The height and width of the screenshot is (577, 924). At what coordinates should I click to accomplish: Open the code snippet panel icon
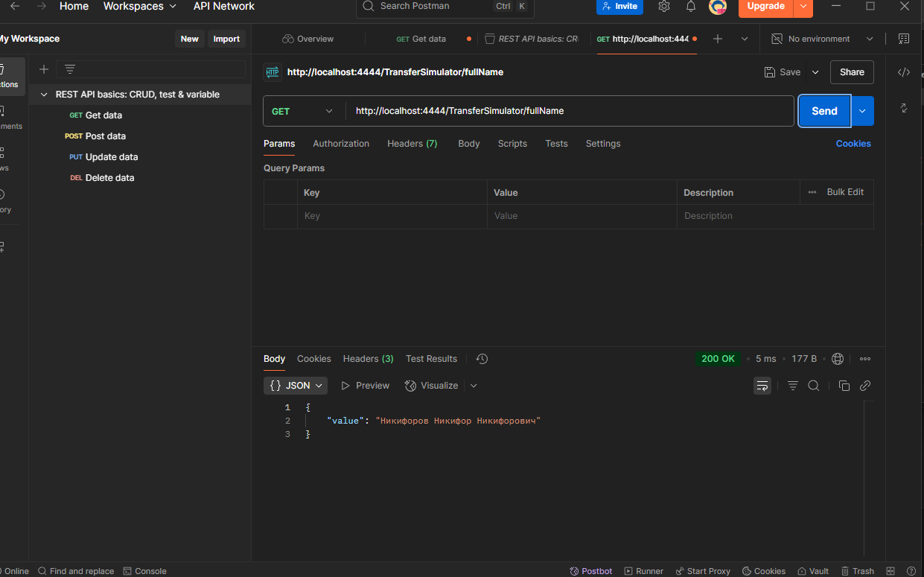pos(903,72)
